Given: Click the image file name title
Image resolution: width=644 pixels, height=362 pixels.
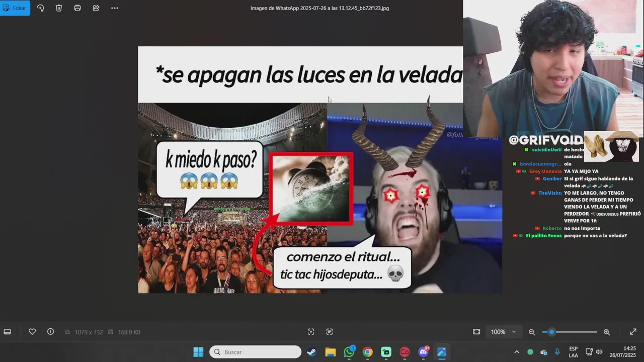Looking at the screenshot, I should (x=319, y=8).
